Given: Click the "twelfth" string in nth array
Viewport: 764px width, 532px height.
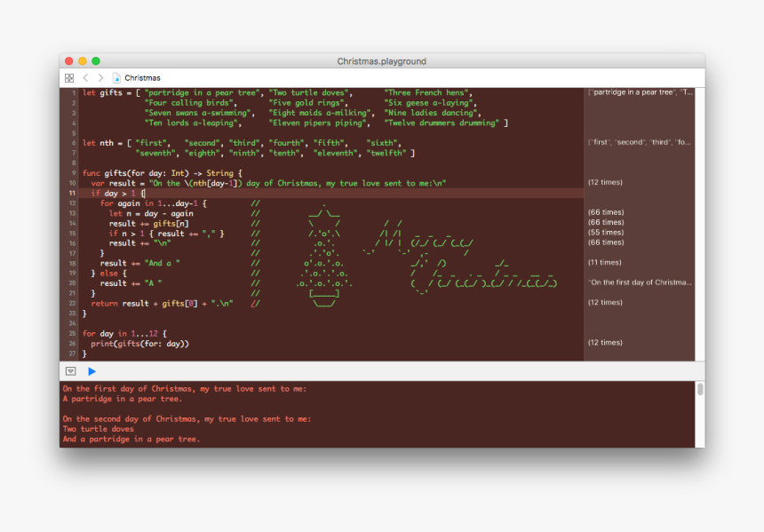Looking at the screenshot, I should pos(386,153).
